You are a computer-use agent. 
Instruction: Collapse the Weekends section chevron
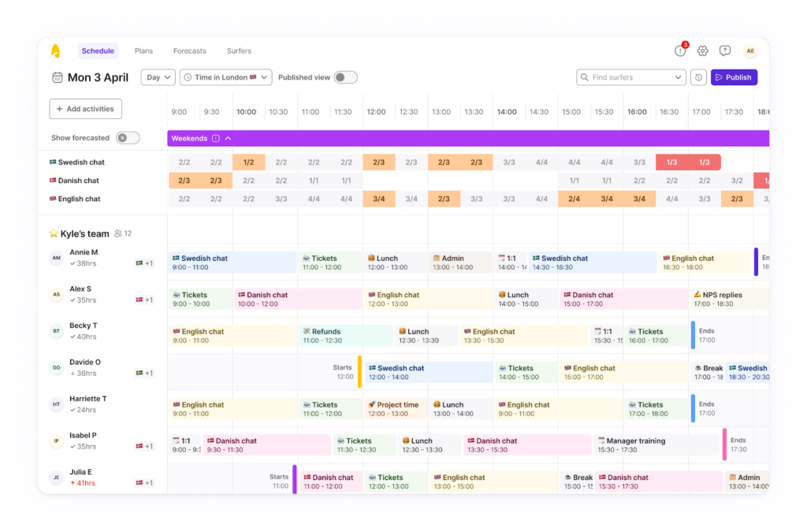tap(228, 139)
